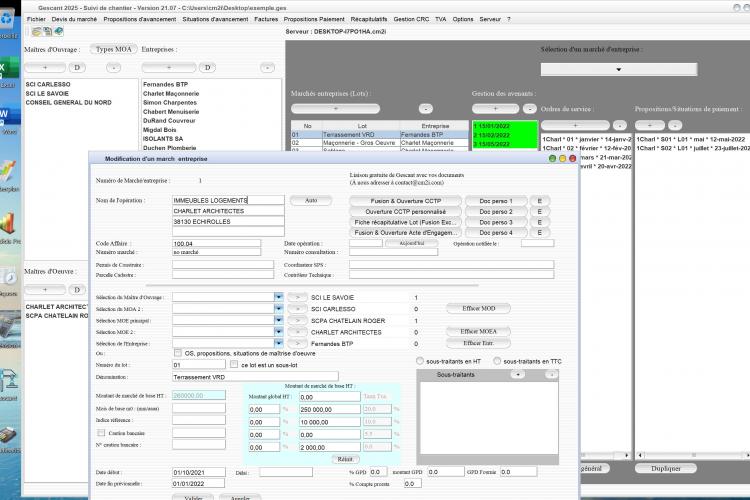
Task: Remove selected Maître d'Ouvrage with minus
Action: coord(113,67)
